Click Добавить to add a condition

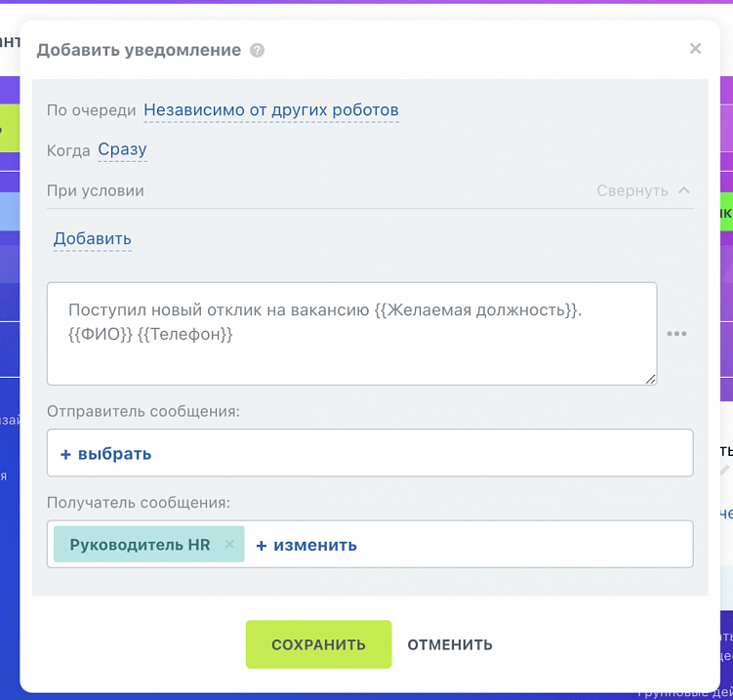click(x=93, y=239)
